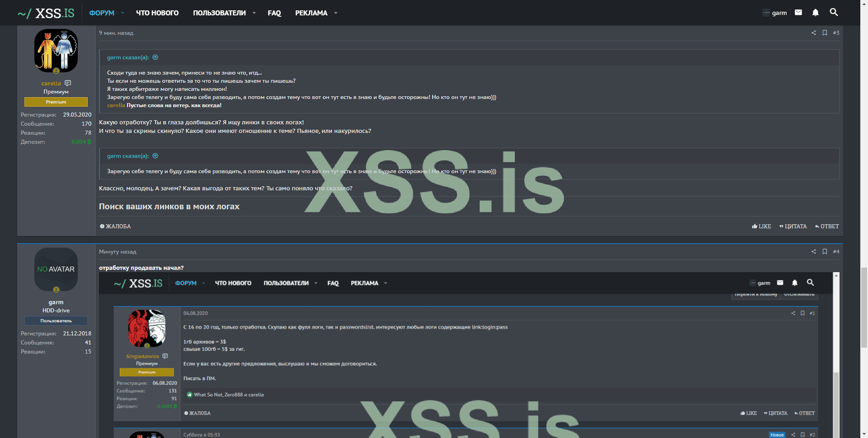Quote post #3 with ЦИТАТА
Viewport: 868px width, 438px height.
pos(793,226)
